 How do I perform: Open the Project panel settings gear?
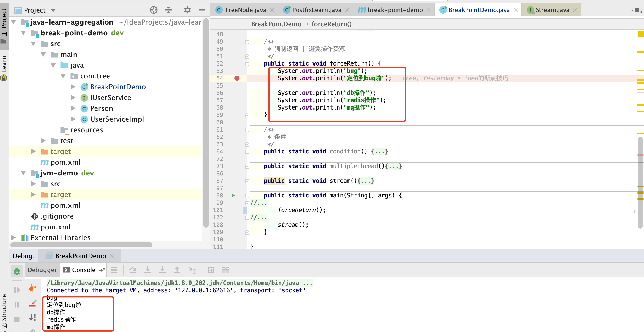187,10
